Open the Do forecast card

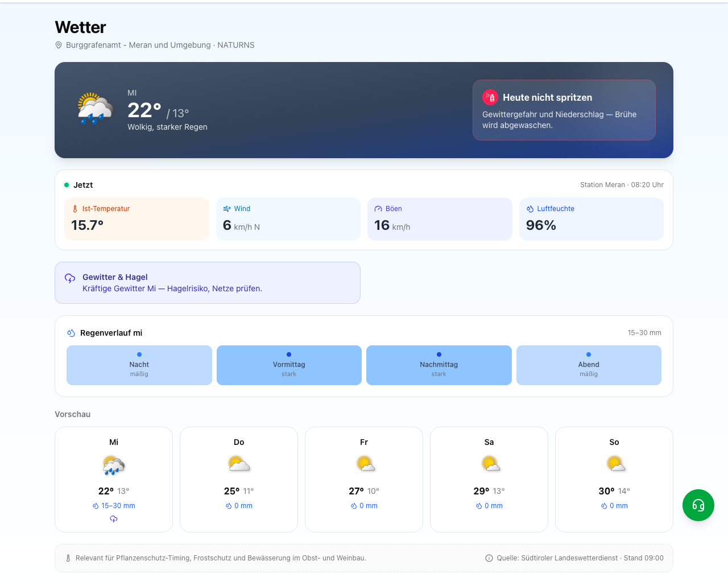tap(239, 480)
